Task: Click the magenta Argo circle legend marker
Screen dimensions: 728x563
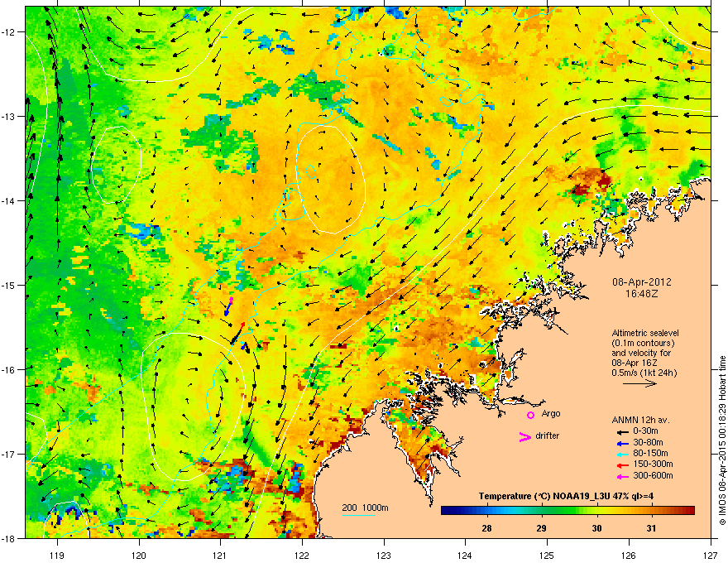Action: pos(530,415)
